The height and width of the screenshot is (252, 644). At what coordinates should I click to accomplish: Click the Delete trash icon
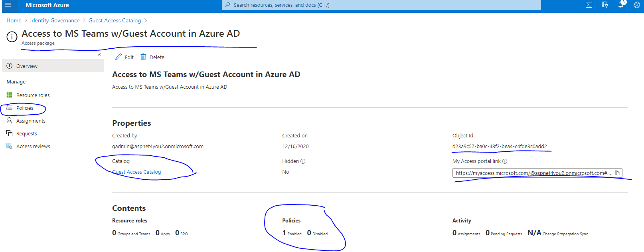(143, 57)
